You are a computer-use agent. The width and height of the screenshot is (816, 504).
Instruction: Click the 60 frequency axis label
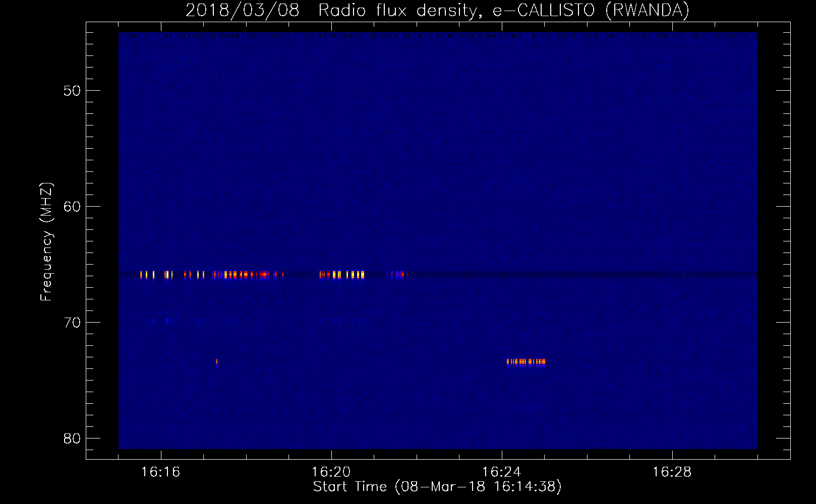(72, 207)
